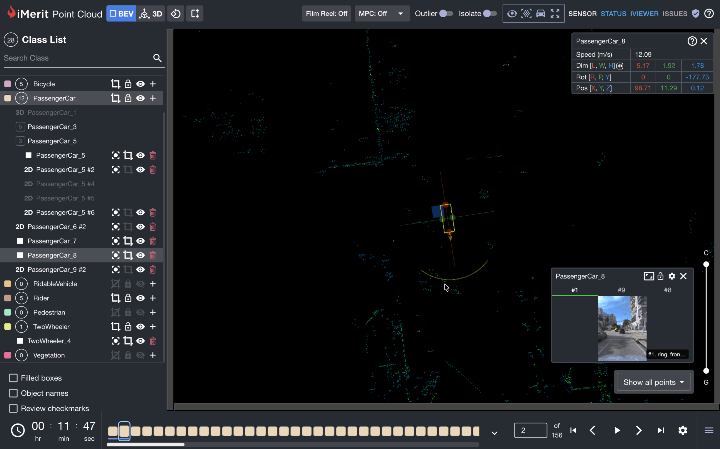This screenshot has width=720, height=449.
Task: Play the frame sequence
Action: [x=617, y=430]
